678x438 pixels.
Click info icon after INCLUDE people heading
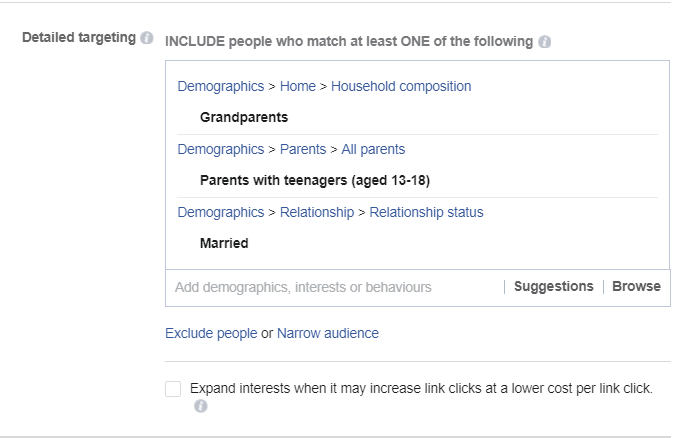coord(544,42)
